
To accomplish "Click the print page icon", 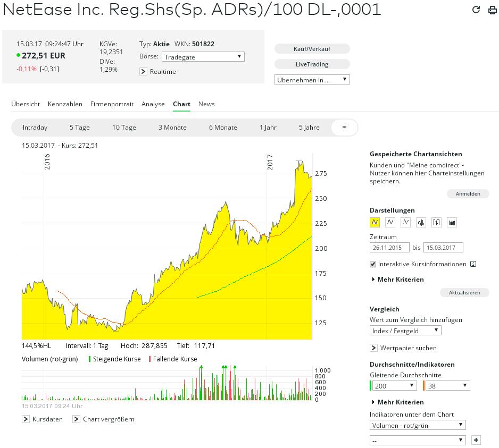I will (x=492, y=10).
